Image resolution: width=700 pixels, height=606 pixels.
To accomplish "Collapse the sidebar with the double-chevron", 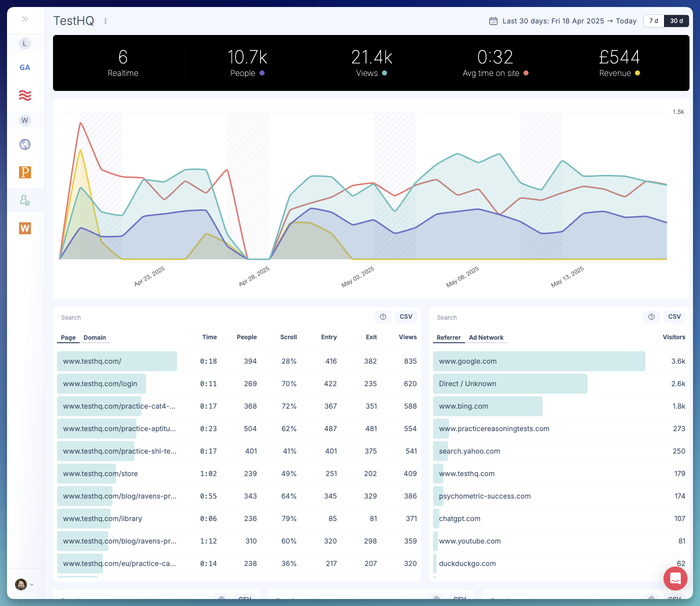I will (24, 18).
